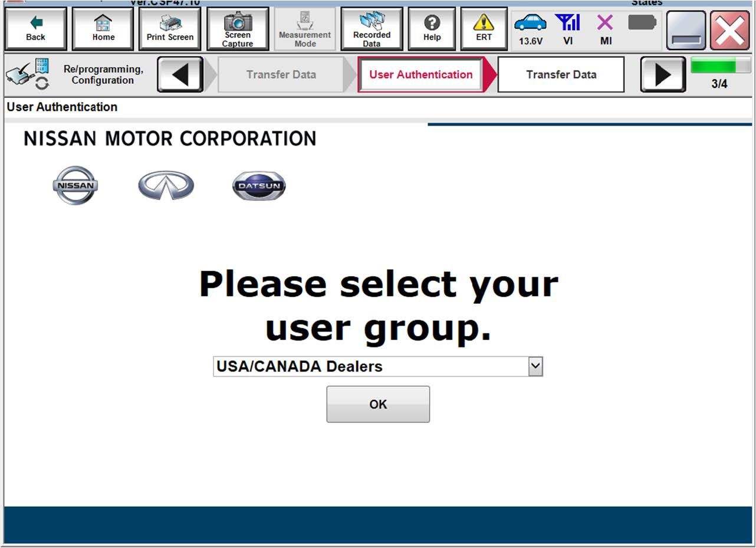Open the Home screen
Viewport: 756px width, 548px height.
(103, 29)
